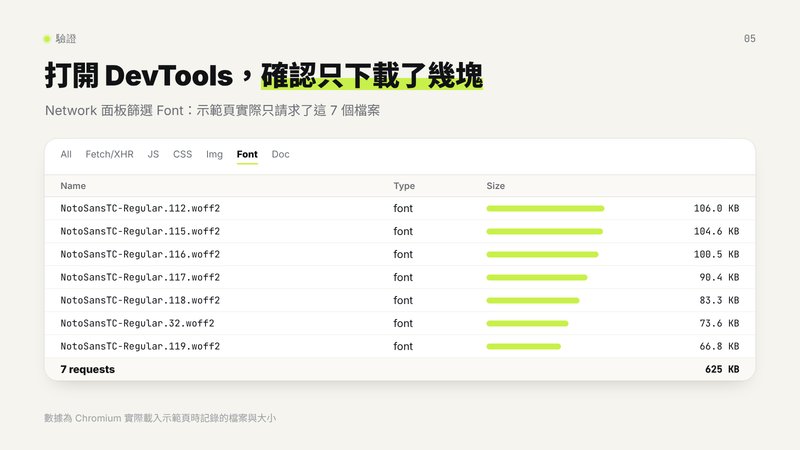Viewport: 800px width, 450px height.
Task: Select NotoSansTC-Regular.115.woff2 row
Action: (400, 231)
